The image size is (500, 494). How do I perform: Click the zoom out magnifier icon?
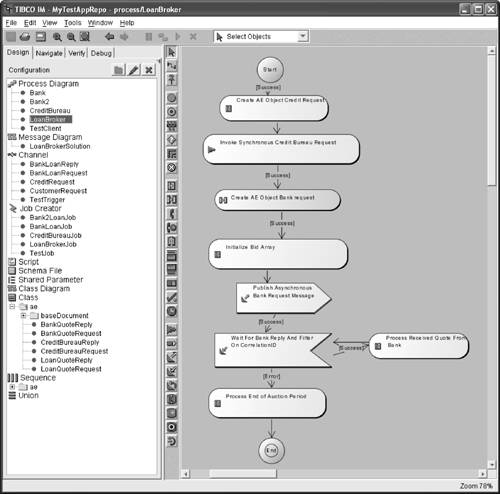71,37
